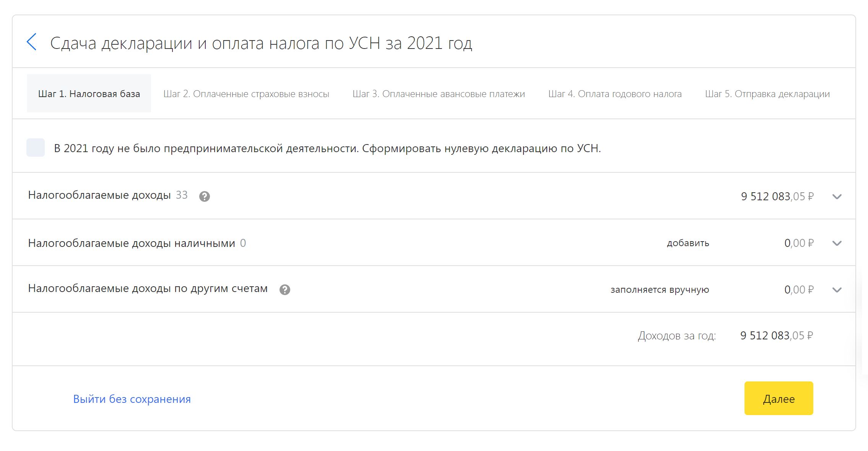The width and height of the screenshot is (868, 451).
Task: Click the Доходов за год total amount
Action: pyautogui.click(x=777, y=336)
